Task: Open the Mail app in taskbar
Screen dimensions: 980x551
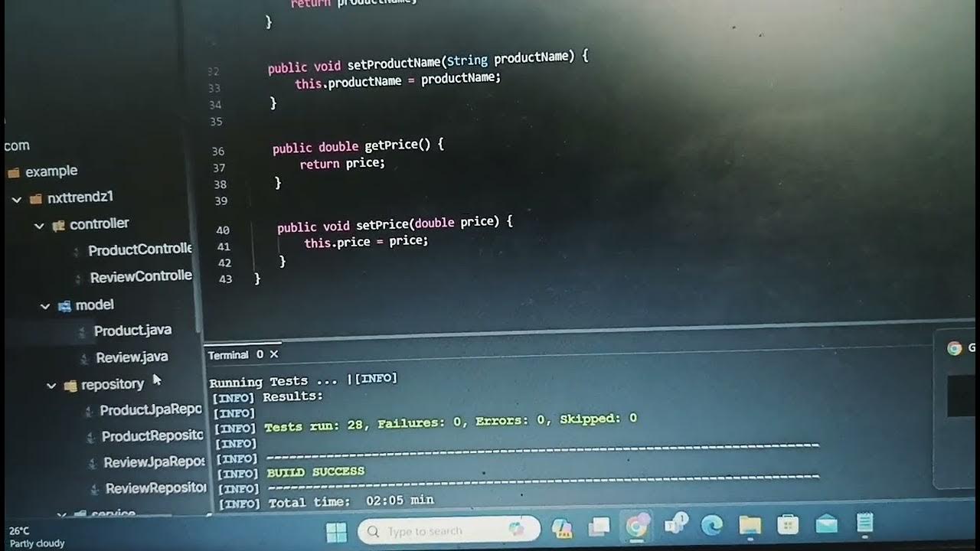Action: (x=826, y=524)
